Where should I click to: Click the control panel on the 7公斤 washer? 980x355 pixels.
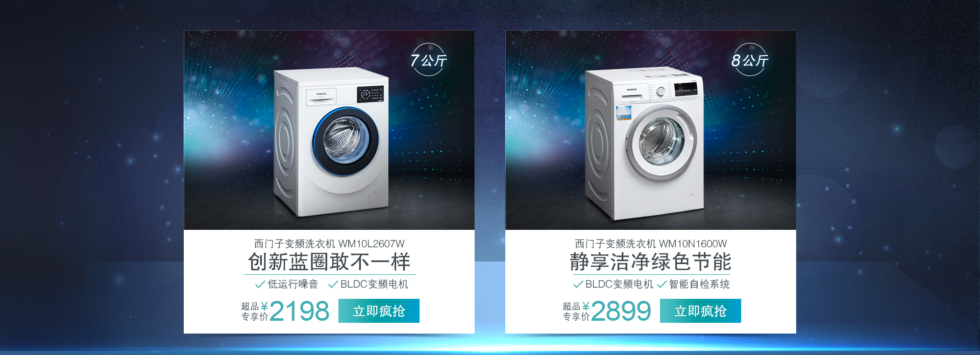[x=371, y=94]
